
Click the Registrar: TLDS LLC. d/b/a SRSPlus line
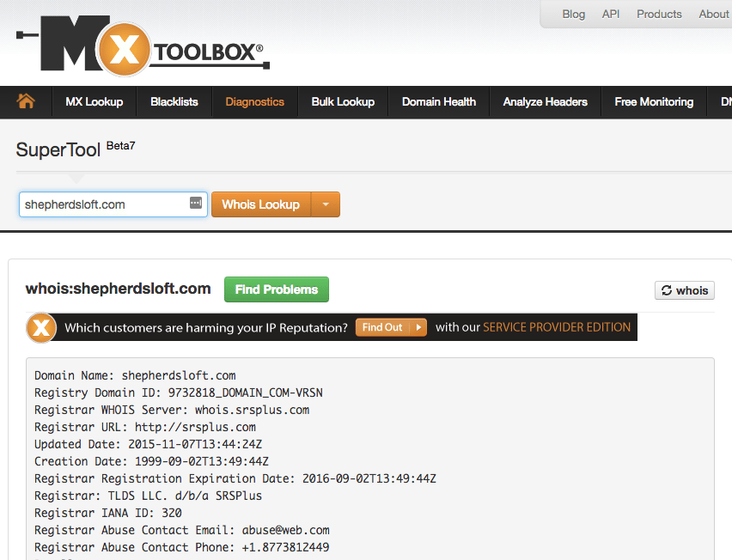point(148,496)
